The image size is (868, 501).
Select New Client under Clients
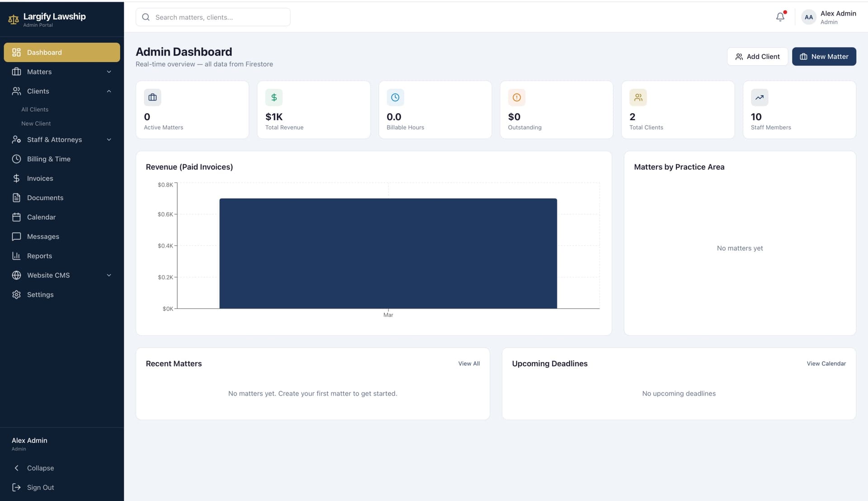[x=36, y=123]
